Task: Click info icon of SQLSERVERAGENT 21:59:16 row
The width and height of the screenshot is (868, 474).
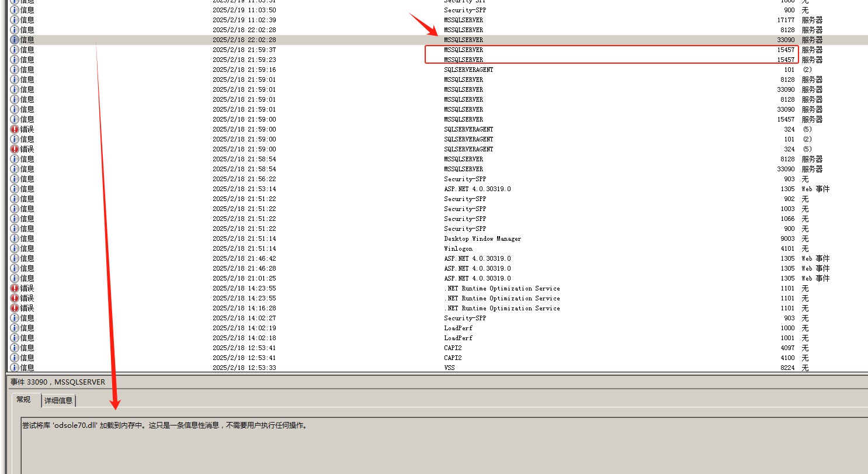Action: coord(15,70)
